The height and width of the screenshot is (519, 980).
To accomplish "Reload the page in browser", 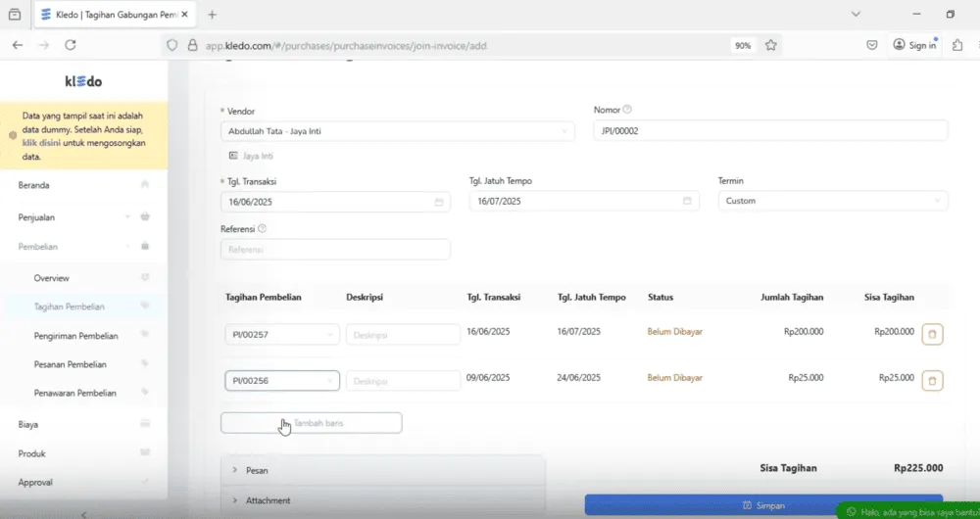I will coord(70,45).
